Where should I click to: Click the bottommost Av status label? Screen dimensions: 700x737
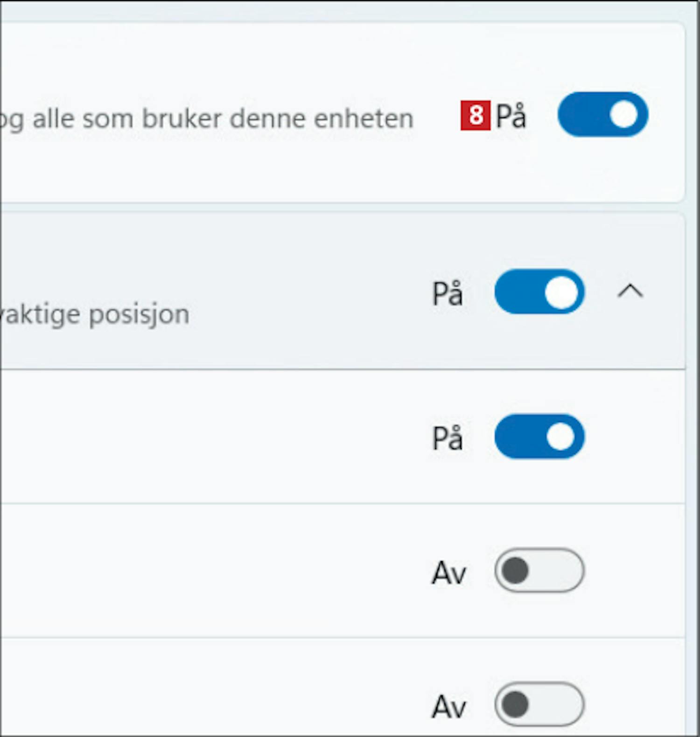[448, 706]
